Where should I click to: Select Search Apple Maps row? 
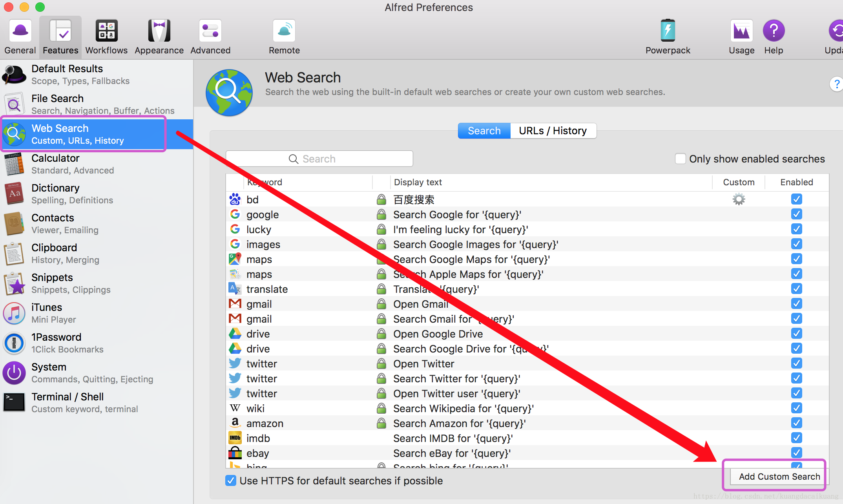click(527, 274)
